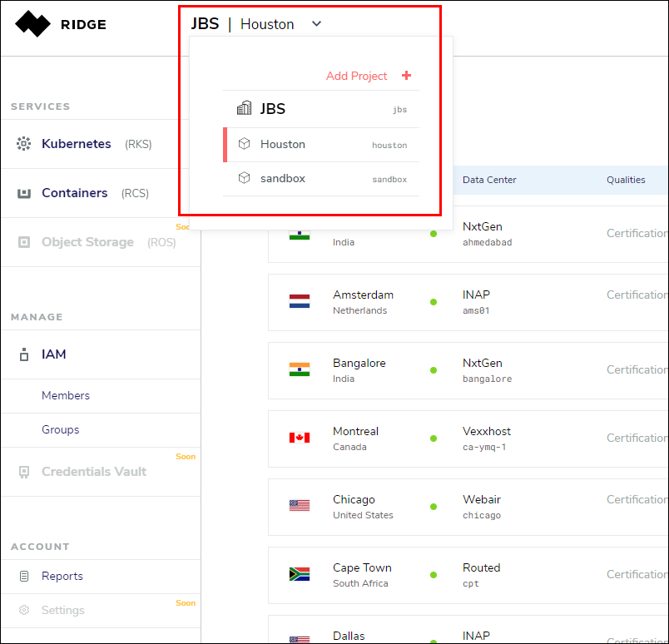Click the Routed cpt data center
Viewport: 669px width, 644px height.
(x=482, y=575)
